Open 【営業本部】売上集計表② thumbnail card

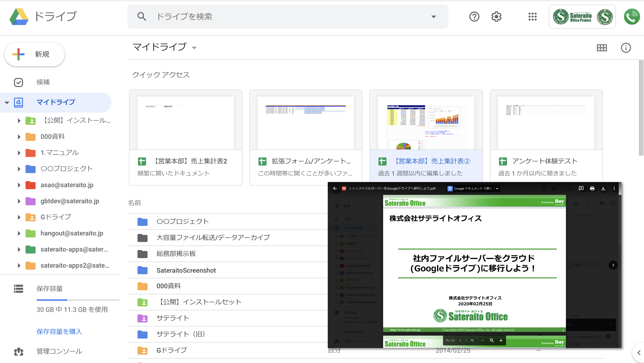click(x=426, y=136)
